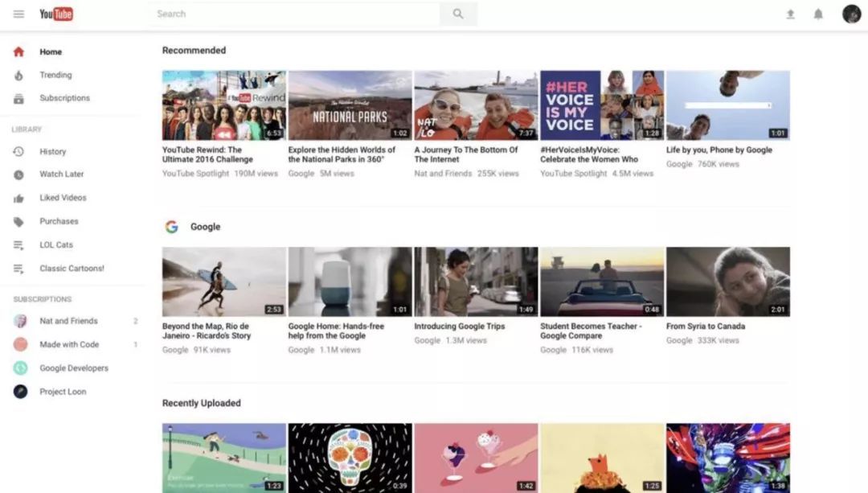868x493 pixels.
Task: Click the Subscriptions sidebar icon
Action: coord(18,99)
